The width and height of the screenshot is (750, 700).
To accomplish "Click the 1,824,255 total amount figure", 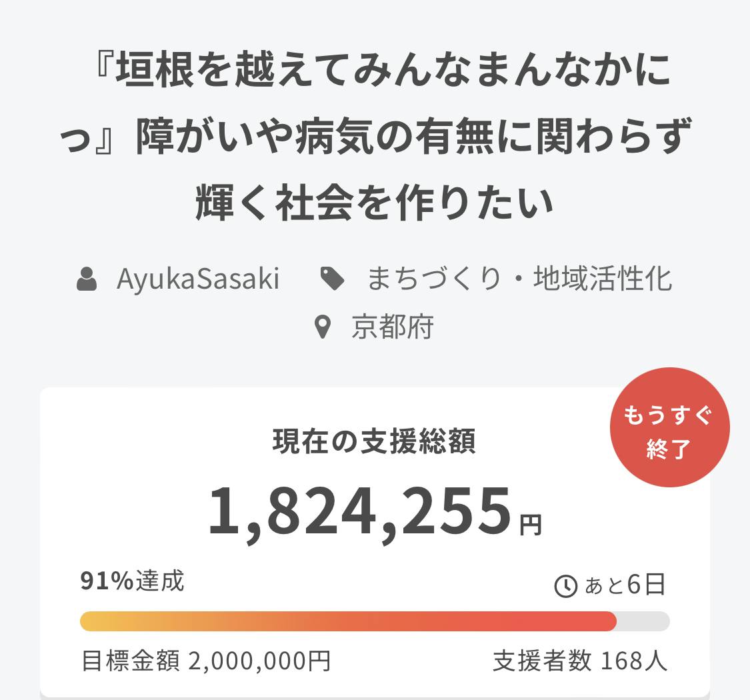I will [x=359, y=511].
